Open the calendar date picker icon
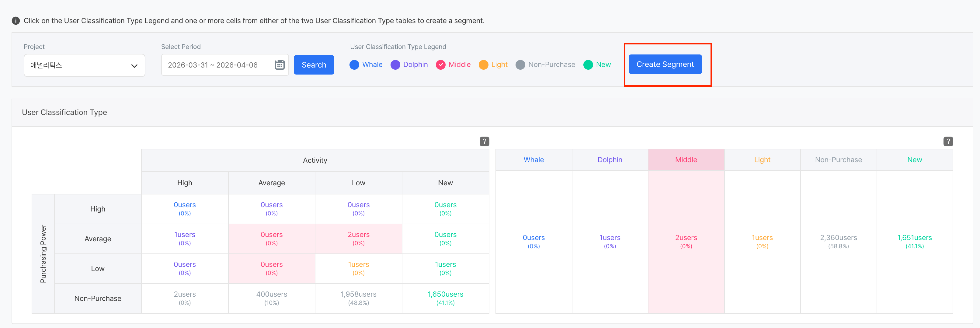This screenshot has width=980, height=328. click(280, 65)
